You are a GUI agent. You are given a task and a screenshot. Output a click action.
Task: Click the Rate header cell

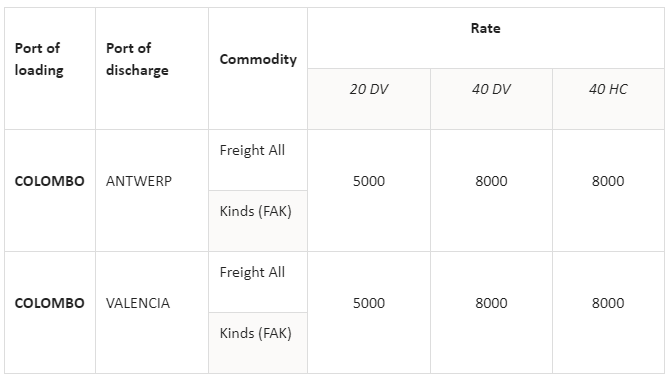[x=486, y=38]
